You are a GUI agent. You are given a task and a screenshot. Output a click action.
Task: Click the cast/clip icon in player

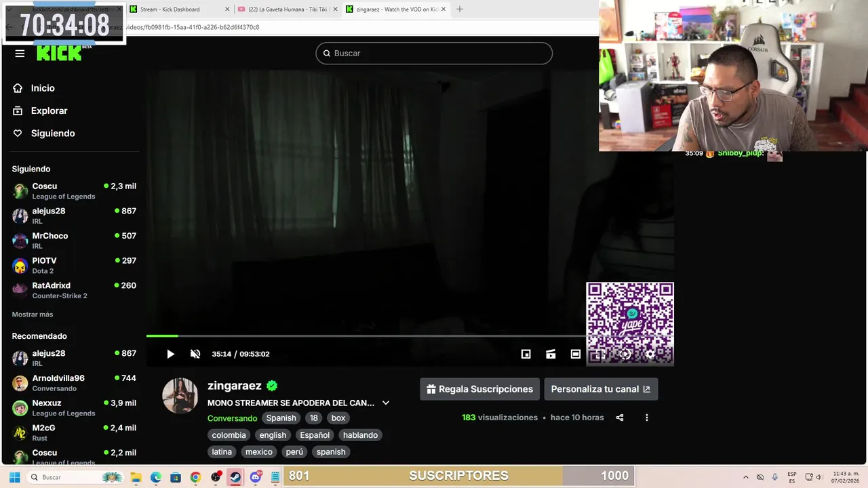point(551,354)
